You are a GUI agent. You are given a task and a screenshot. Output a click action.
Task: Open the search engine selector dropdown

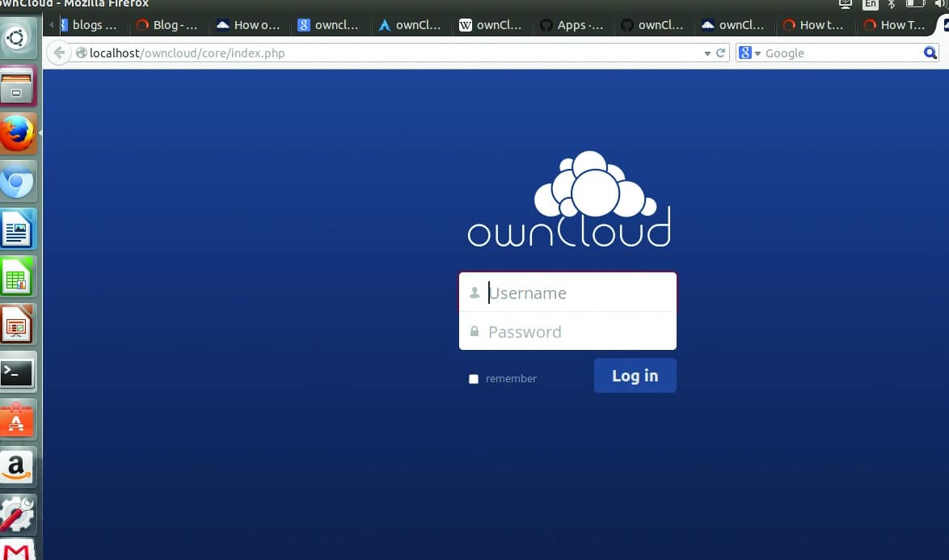click(749, 53)
